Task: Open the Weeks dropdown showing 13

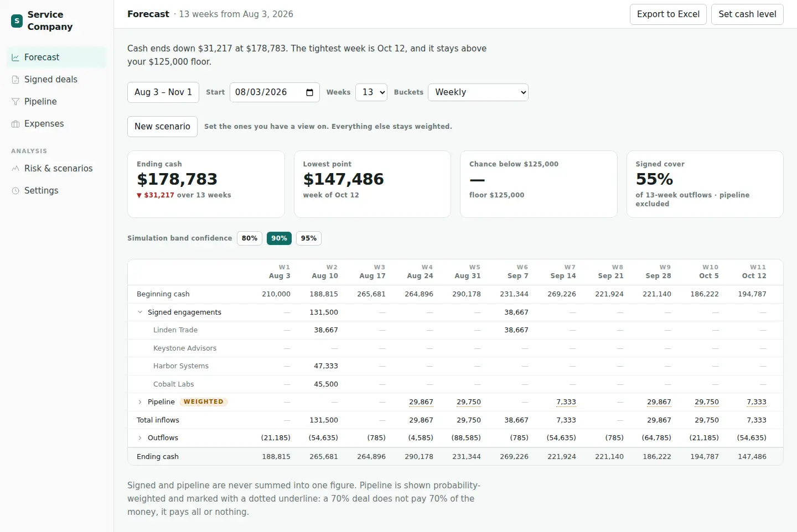Action: pyautogui.click(x=371, y=92)
